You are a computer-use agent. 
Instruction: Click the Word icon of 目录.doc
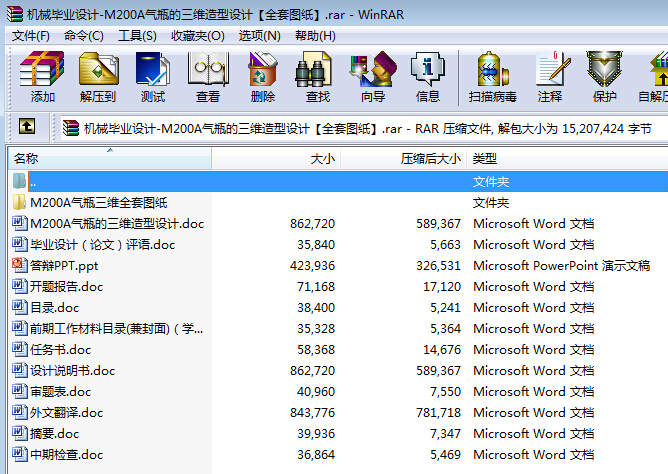[x=20, y=307]
